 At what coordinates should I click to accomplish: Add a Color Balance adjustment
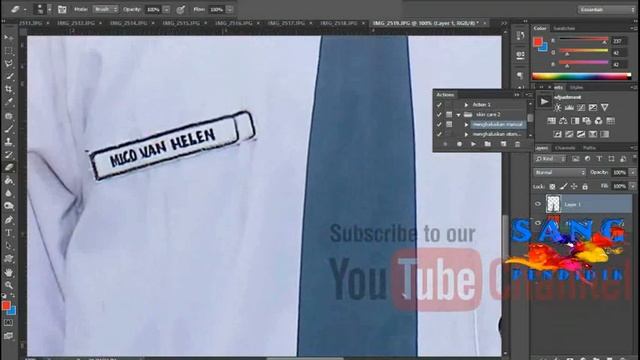(x=563, y=121)
